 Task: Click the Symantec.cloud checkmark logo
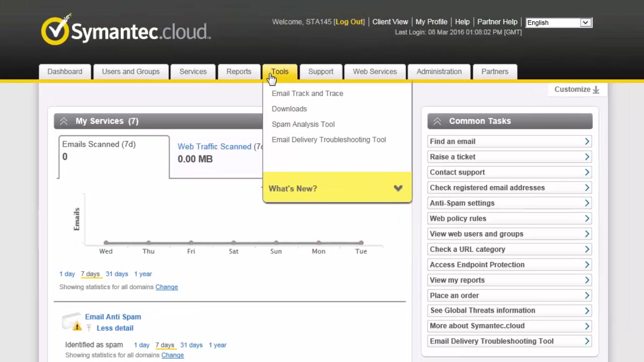(x=55, y=31)
